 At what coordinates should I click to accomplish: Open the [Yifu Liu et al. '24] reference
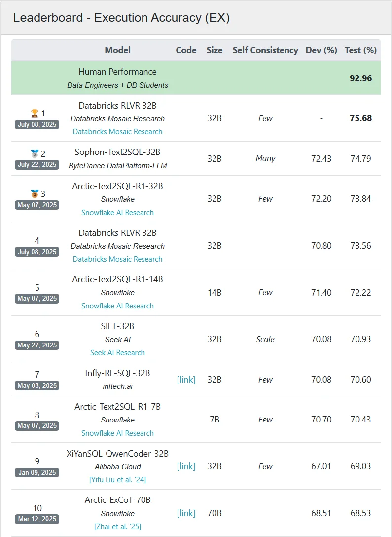118,479
